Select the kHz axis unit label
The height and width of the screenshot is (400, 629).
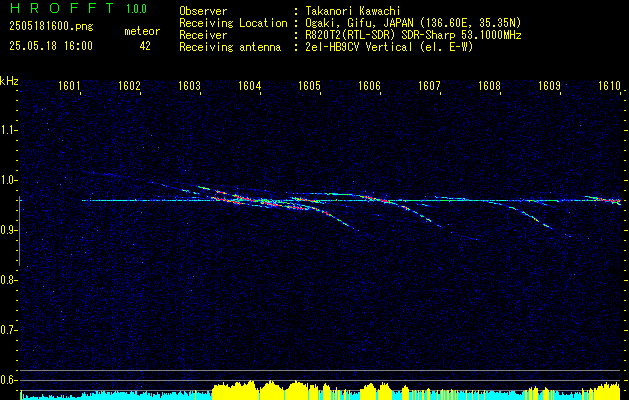(x=9, y=81)
